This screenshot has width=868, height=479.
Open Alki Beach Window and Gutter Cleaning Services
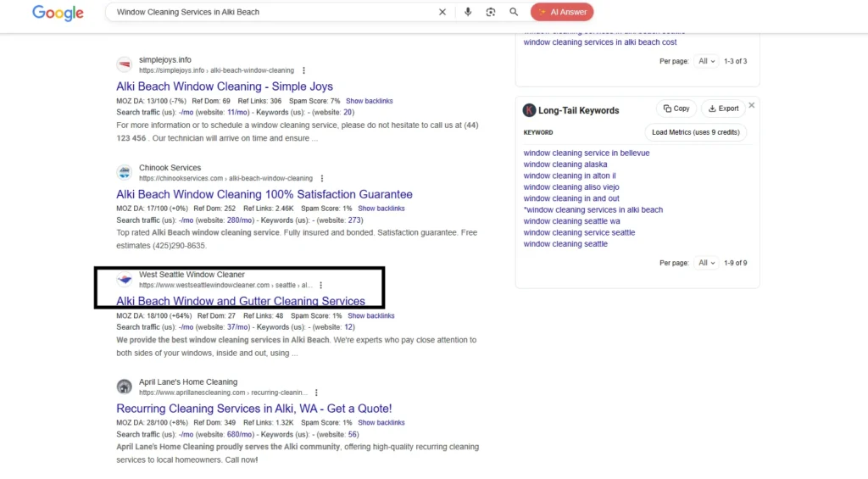pyautogui.click(x=240, y=301)
